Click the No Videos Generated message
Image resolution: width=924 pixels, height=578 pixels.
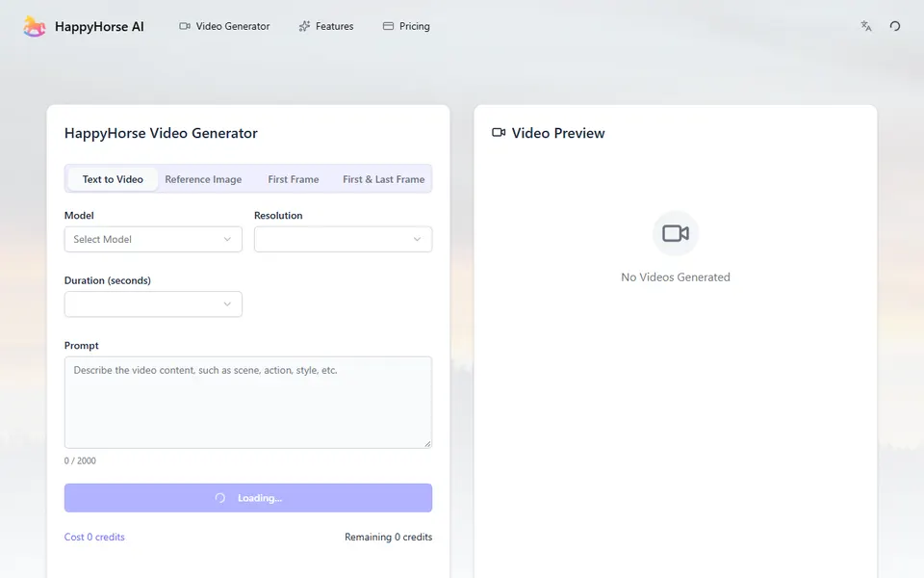coord(676,277)
